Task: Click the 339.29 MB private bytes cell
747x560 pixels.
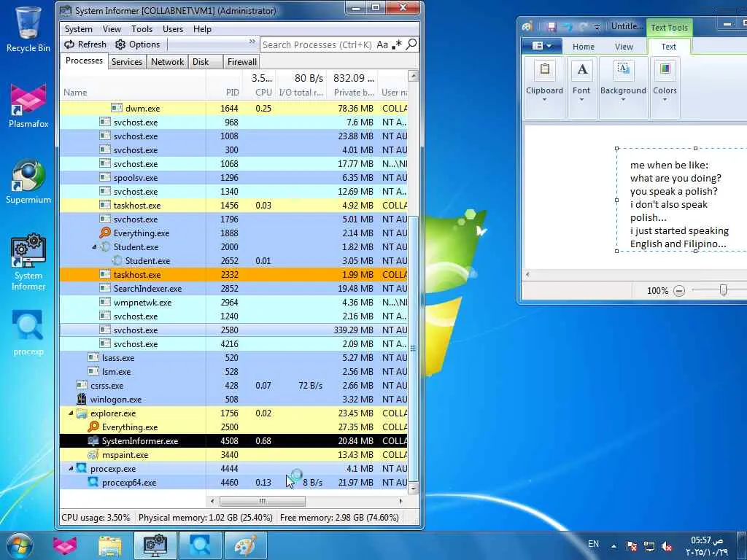Action: [x=354, y=330]
